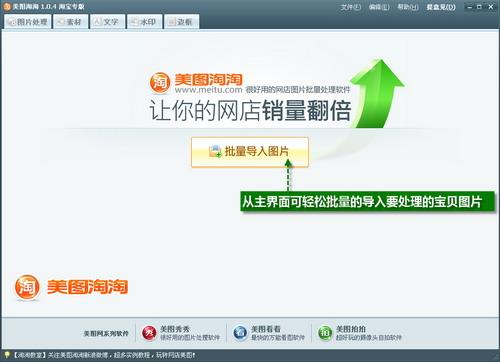Click the orange 淘 logo beside www.meitu.com
Viewport: 500px width, 362px height.
tap(160, 82)
